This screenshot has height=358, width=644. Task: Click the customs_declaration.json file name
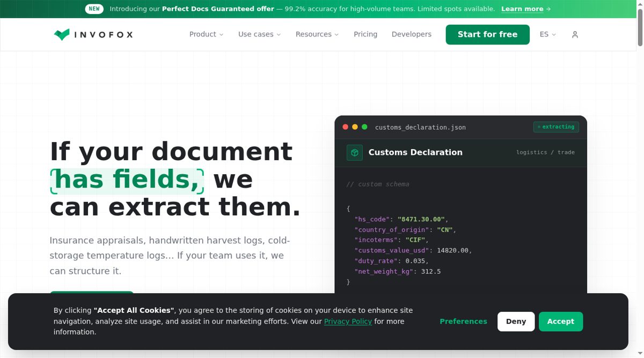(x=420, y=128)
